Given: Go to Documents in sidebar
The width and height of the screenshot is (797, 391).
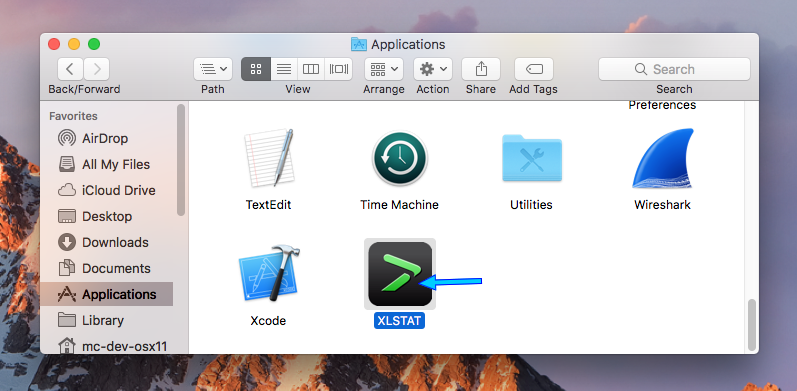Looking at the screenshot, I should point(107,268).
